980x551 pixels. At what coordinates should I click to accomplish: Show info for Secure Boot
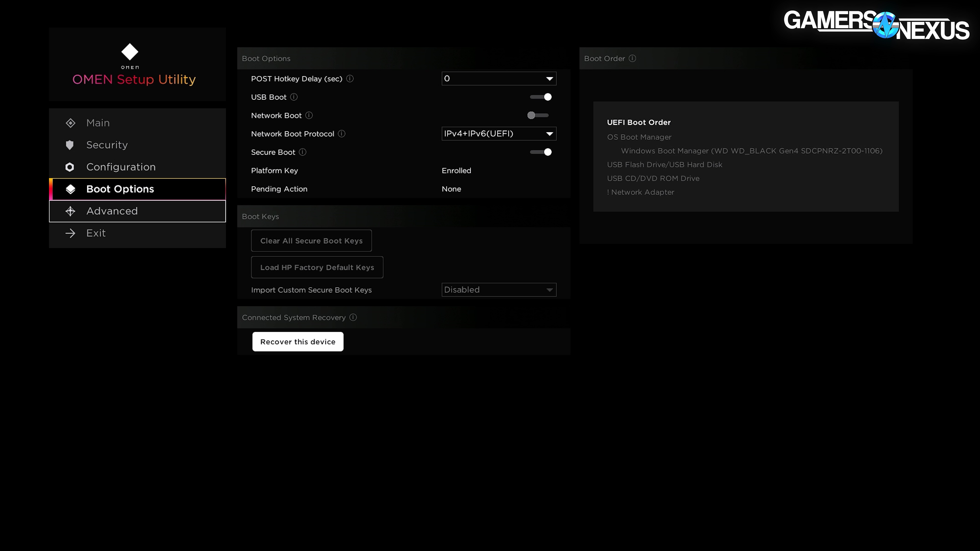302,152
